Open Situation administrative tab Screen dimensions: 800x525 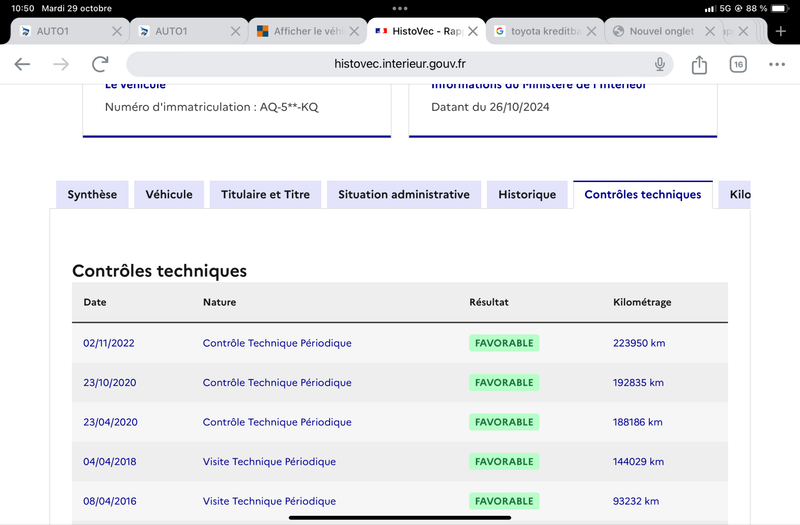click(x=404, y=194)
